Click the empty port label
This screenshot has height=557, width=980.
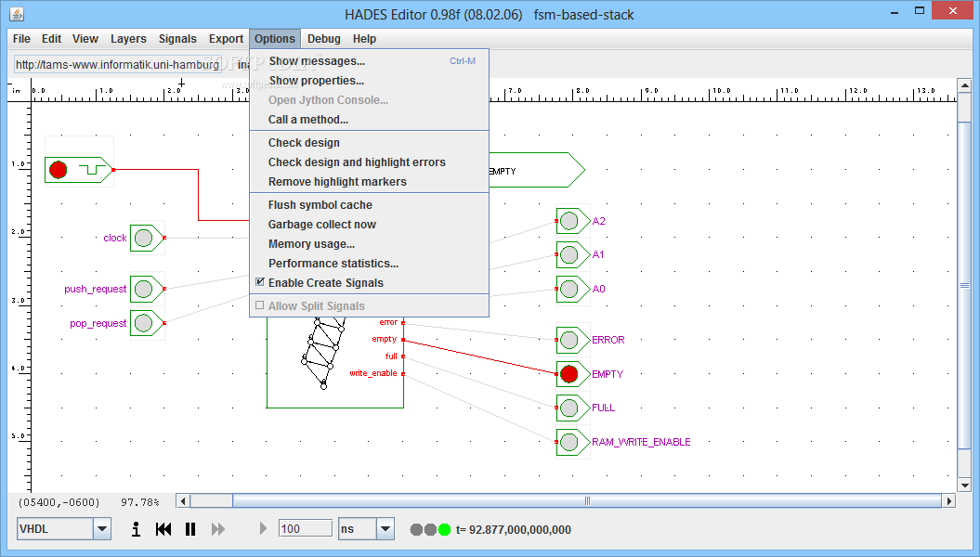click(385, 339)
